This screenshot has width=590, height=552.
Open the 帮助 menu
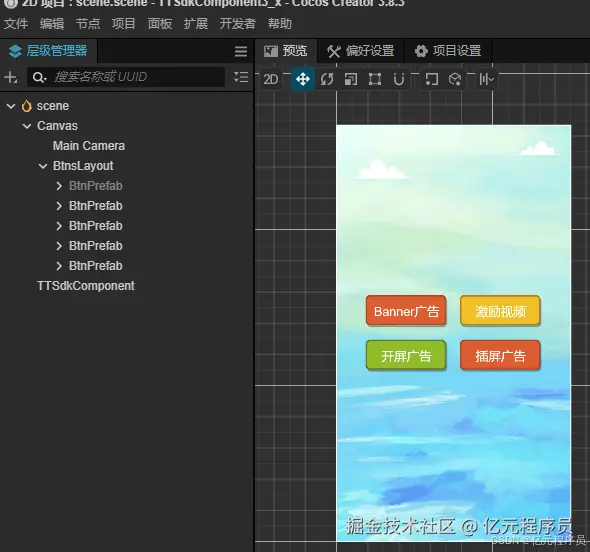[280, 24]
